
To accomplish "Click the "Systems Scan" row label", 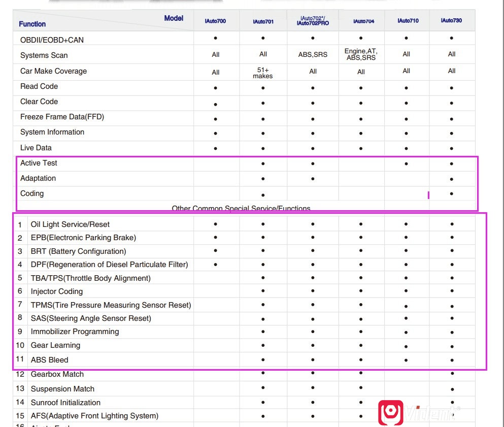I will click(44, 55).
